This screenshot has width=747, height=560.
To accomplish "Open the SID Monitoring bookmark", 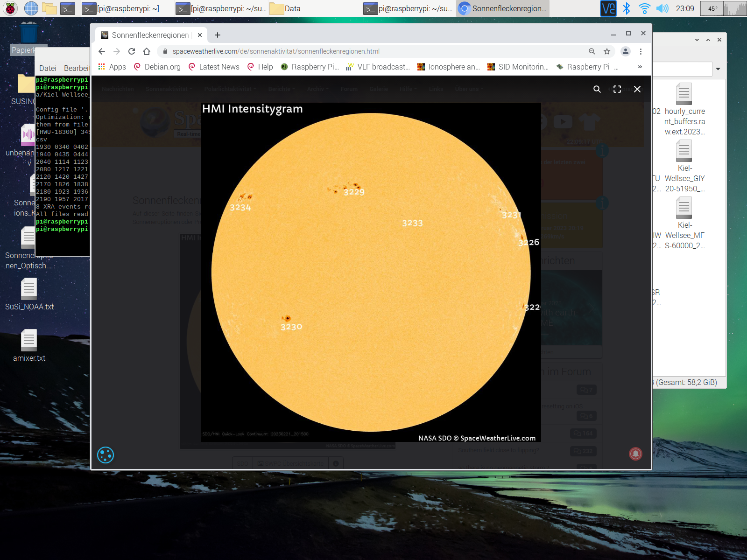I will tap(517, 67).
